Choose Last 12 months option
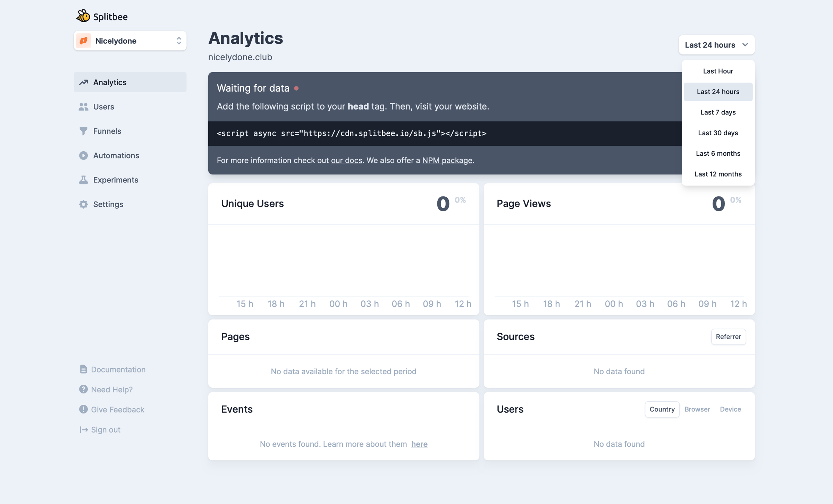Screen dimensions: 833x504 [x=718, y=174]
